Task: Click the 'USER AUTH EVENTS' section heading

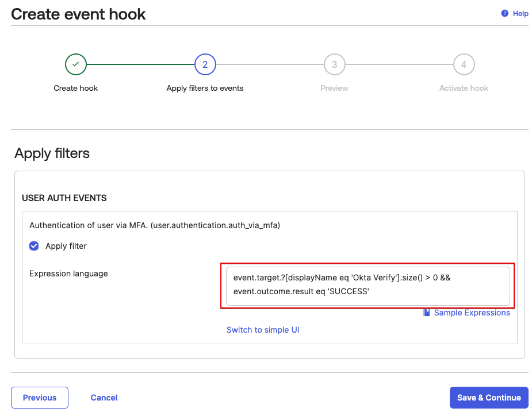Action: tap(64, 198)
